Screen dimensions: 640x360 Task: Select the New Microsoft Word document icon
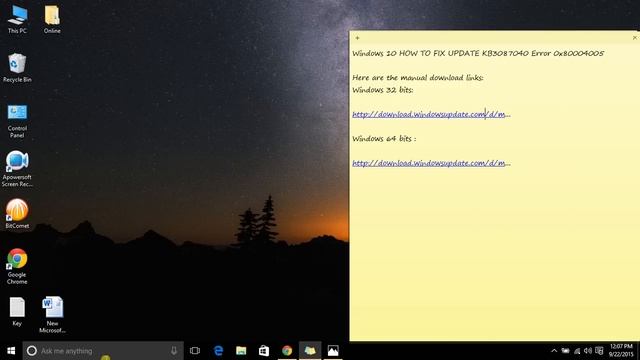point(52,315)
